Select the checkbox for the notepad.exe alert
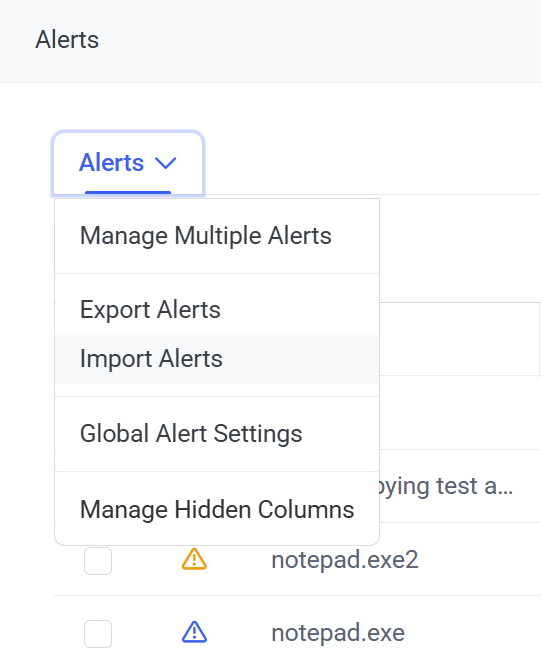 (98, 634)
